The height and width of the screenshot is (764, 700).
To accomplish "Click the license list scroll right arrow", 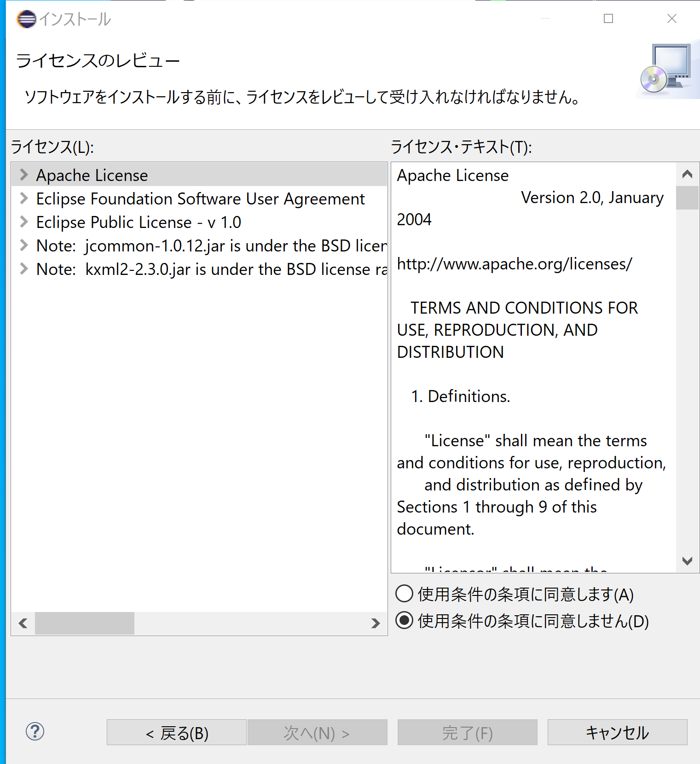I will (376, 623).
